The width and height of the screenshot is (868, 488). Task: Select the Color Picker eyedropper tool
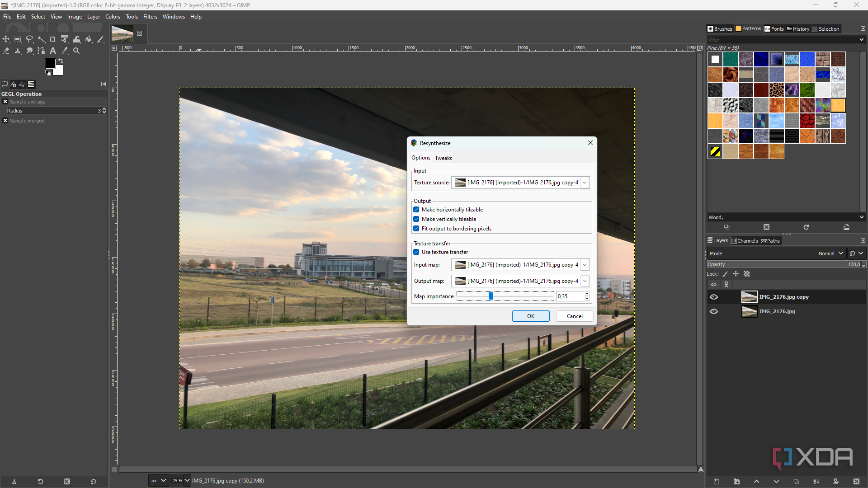(65, 51)
